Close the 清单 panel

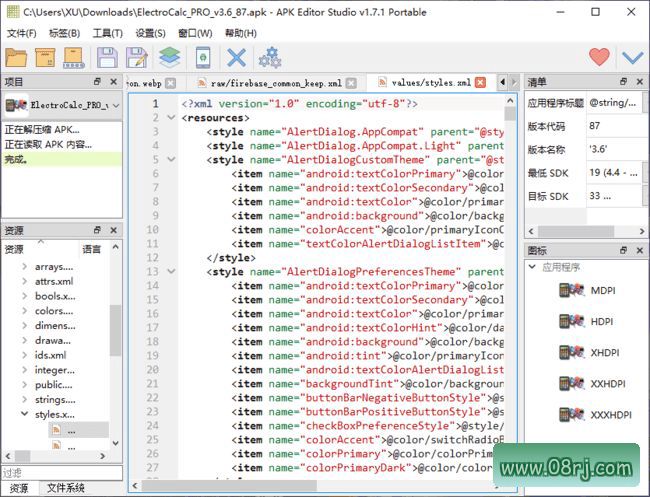[x=640, y=82]
